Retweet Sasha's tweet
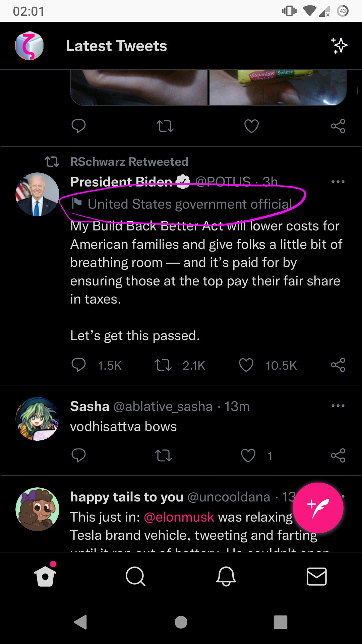Image resolution: width=362 pixels, height=644 pixels. (x=163, y=455)
